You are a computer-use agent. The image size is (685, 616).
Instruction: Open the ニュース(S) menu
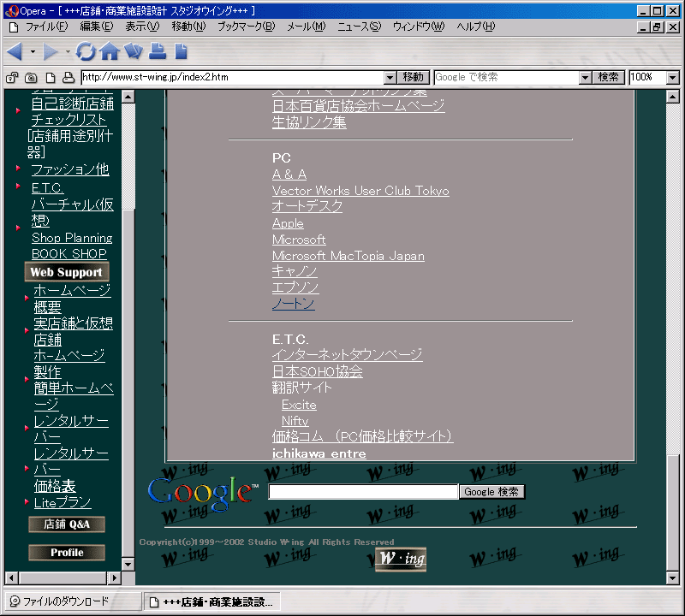point(359,27)
